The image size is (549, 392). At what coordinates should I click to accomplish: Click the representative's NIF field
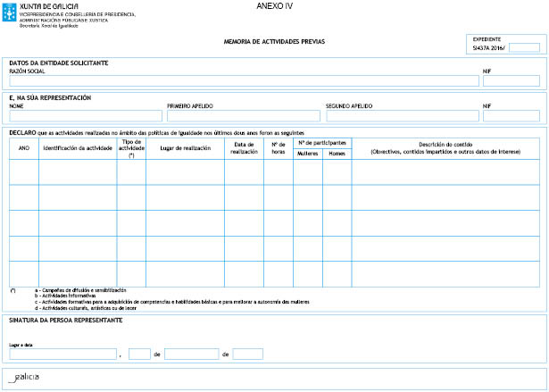click(511, 116)
